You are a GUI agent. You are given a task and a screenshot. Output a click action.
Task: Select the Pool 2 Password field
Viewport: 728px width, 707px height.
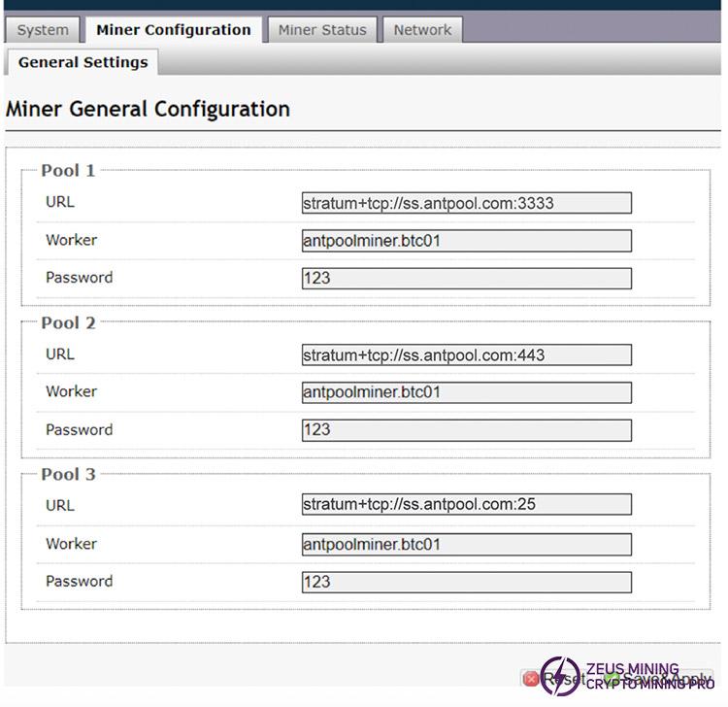point(466,430)
